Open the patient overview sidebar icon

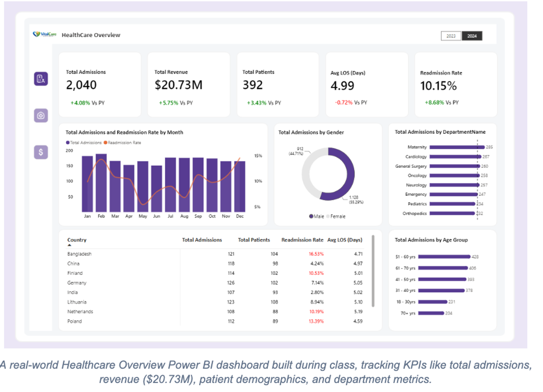pos(41,79)
